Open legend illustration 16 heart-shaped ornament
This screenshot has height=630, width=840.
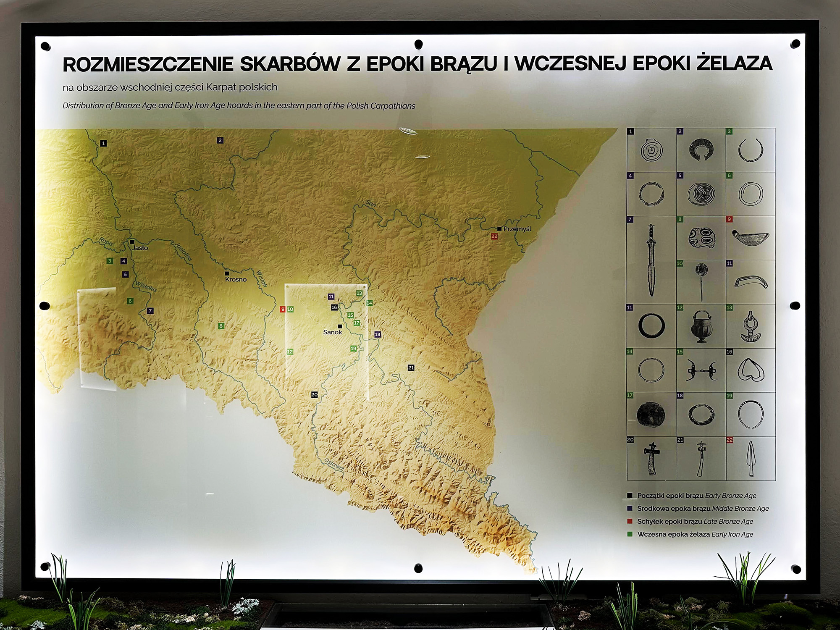[751, 370]
